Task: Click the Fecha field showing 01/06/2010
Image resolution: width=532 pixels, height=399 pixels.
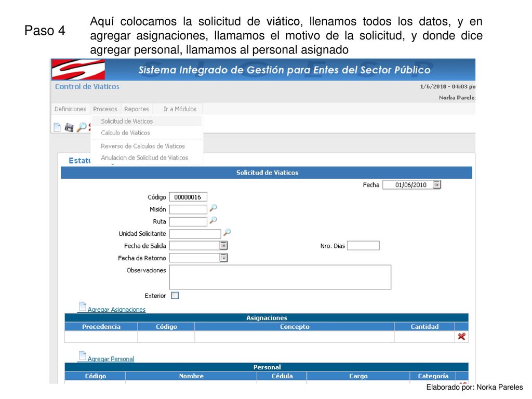Action: click(408, 184)
